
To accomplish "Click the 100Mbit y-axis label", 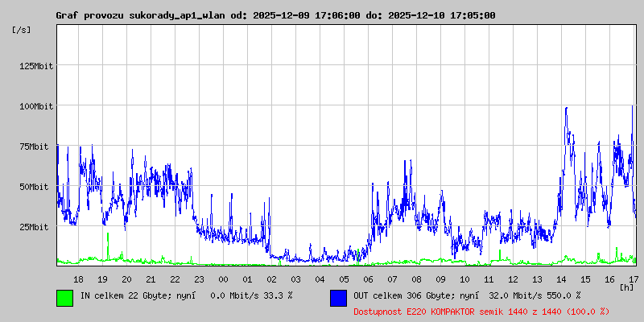I will [36, 106].
